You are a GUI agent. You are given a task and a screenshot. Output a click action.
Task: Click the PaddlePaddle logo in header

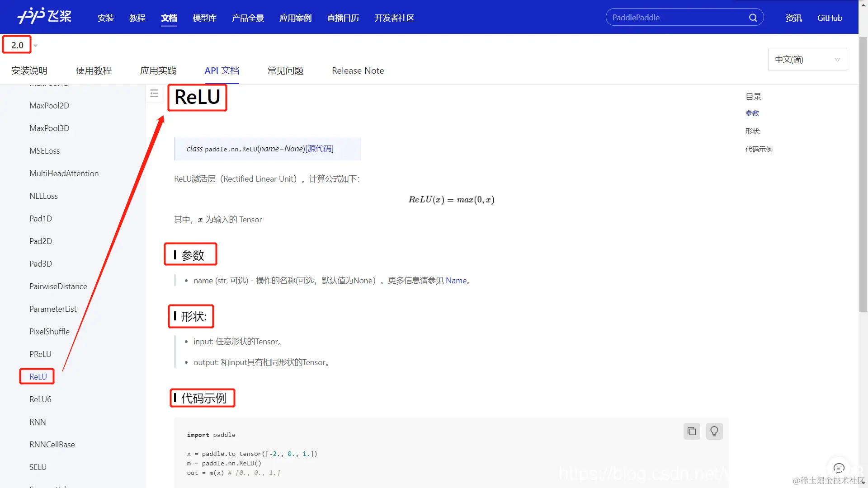[44, 17]
